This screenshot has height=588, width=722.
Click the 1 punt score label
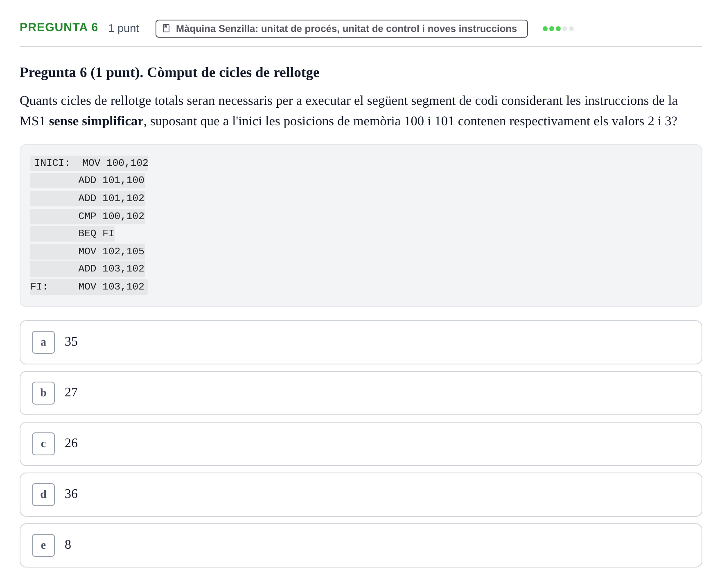124,28
